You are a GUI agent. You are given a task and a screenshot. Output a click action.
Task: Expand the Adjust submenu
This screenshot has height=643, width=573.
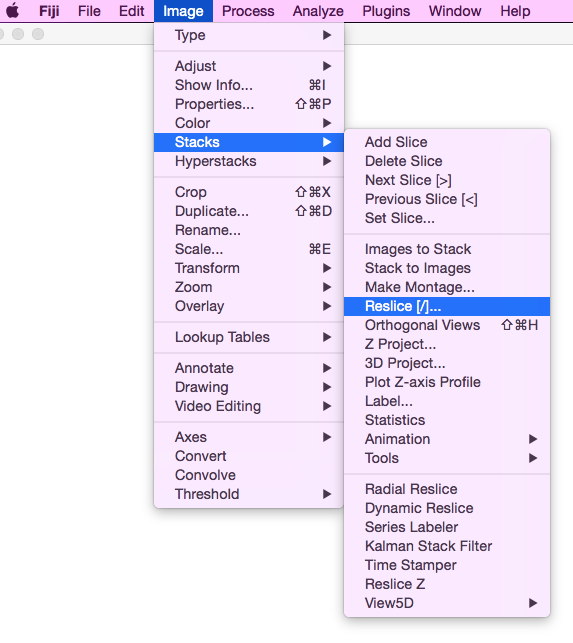[x=249, y=66]
